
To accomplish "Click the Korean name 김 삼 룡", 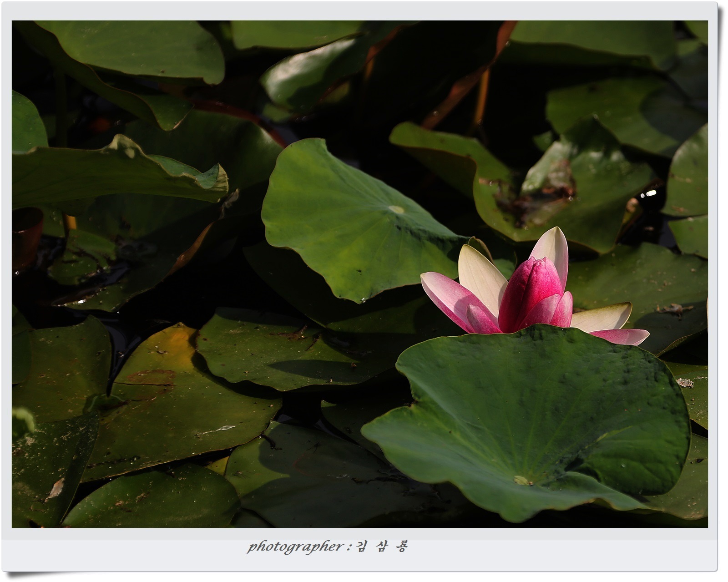I will pyautogui.click(x=381, y=547).
